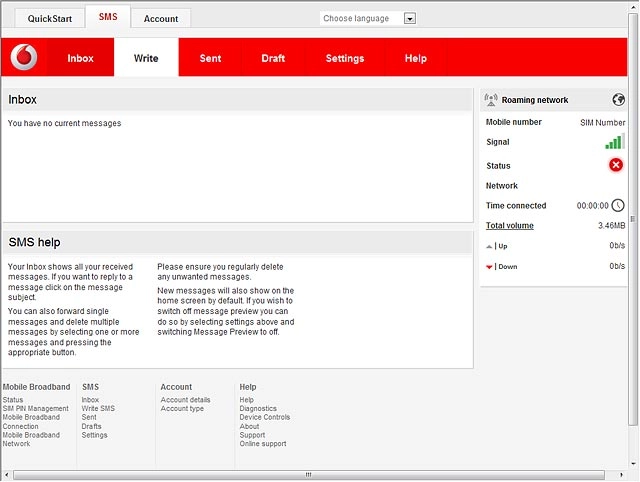640x482 pixels.
Task: Click 'You have no current messages' text
Action: point(64,123)
